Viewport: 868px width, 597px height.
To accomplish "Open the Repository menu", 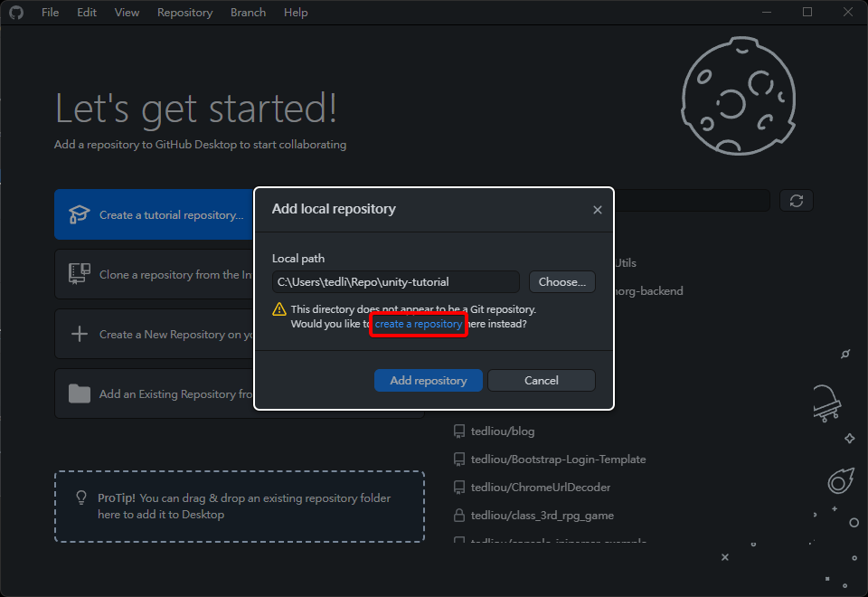I will point(184,12).
